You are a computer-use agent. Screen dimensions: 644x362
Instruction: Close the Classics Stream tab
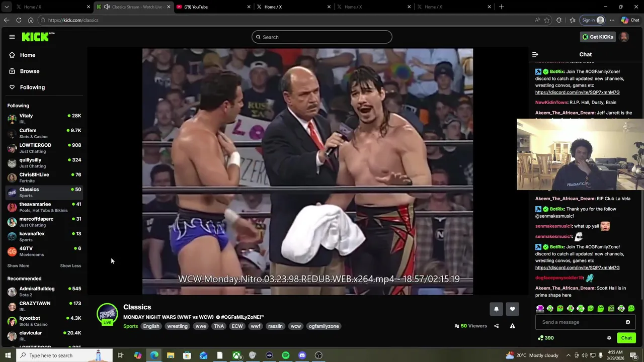pyautogui.click(x=169, y=7)
